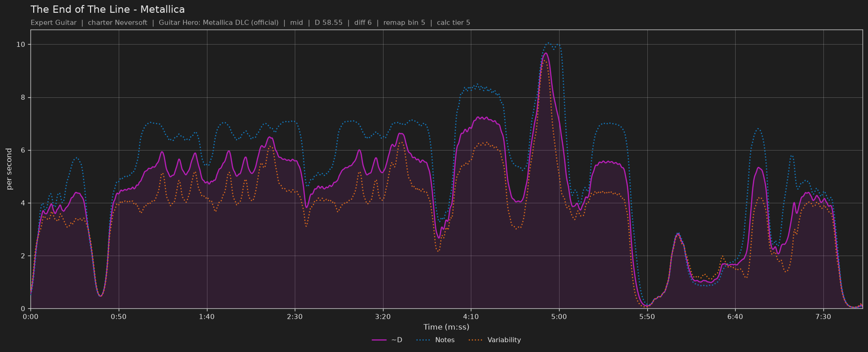Click the 'Time (m:ss)' axis label
The image size is (868, 352).
[446, 327]
